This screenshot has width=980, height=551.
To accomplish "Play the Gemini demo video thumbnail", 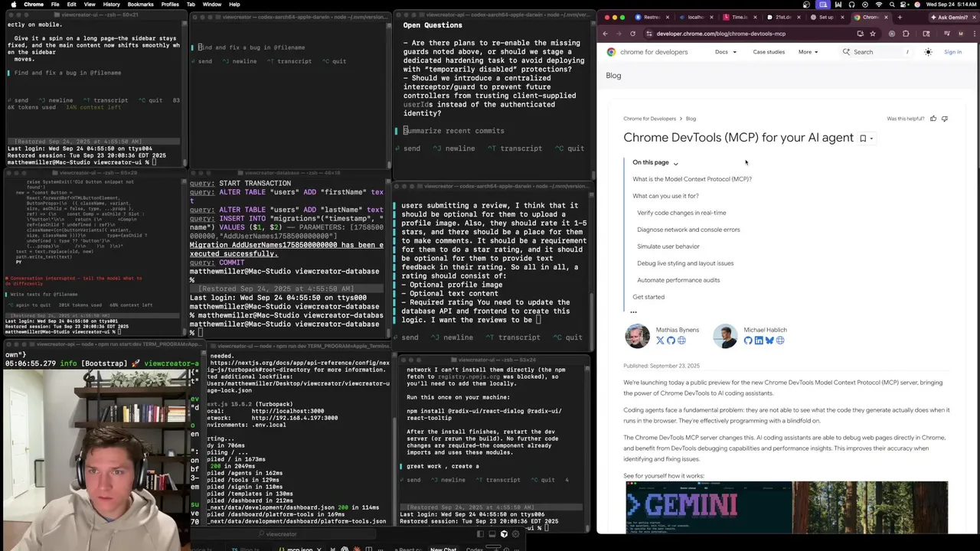I will pyautogui.click(x=786, y=507).
